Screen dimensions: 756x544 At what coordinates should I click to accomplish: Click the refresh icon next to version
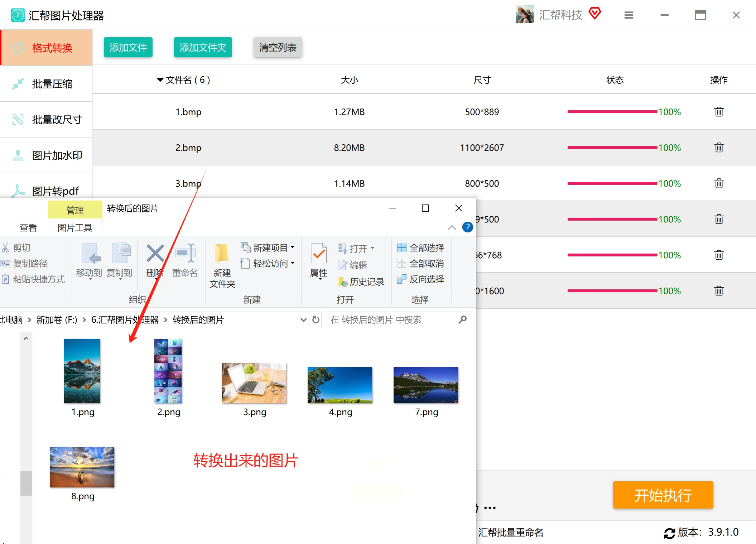[669, 533]
